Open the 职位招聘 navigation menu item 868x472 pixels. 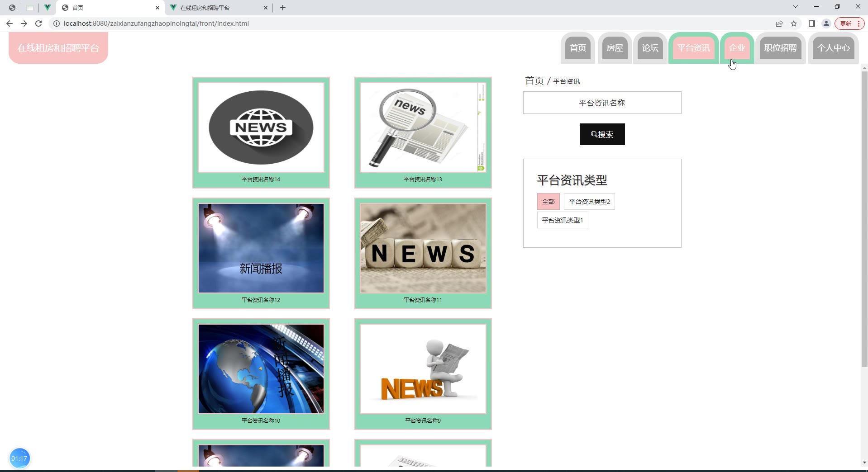pos(781,48)
